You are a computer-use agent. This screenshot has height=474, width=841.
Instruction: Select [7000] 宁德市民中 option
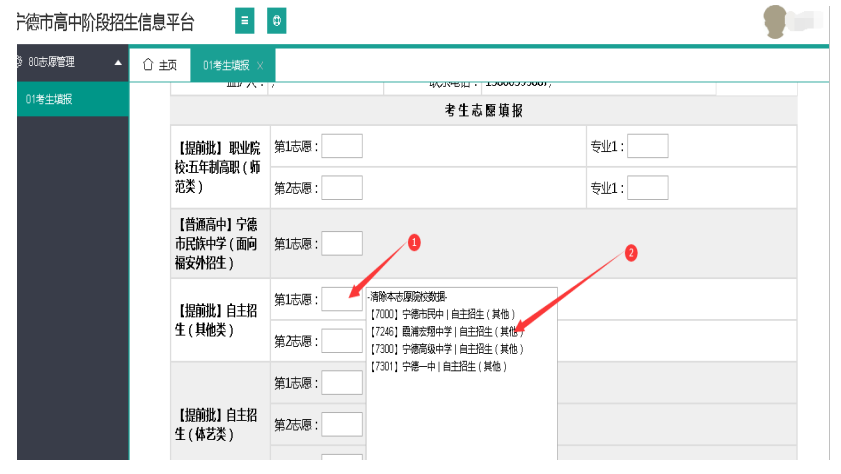[443, 314]
